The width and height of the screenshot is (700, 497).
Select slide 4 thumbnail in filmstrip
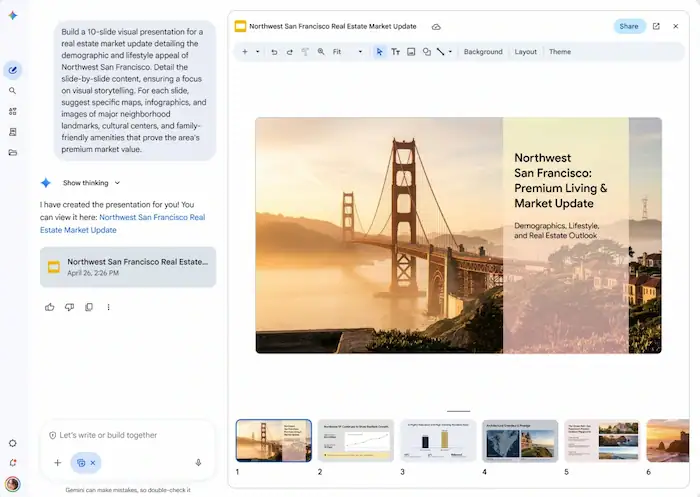tap(520, 440)
